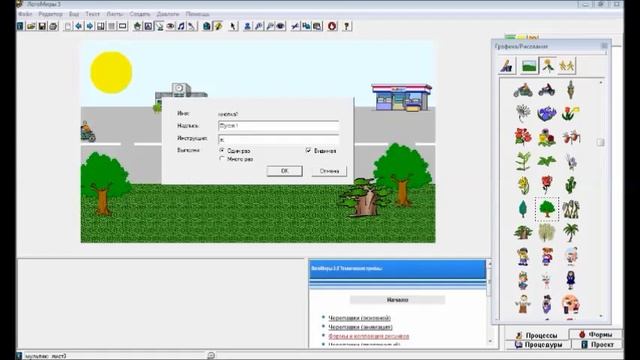Go to previous page with left blue arrow
This screenshot has width=640, height=360.
coord(79,27)
